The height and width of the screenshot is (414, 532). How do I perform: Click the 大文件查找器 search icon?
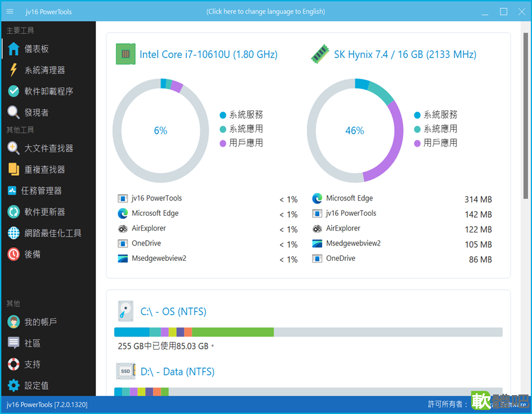14,148
